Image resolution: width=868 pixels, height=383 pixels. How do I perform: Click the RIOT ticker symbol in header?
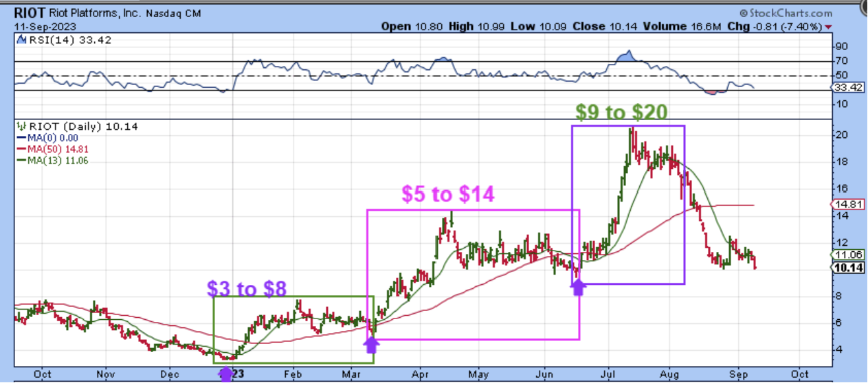30,13
